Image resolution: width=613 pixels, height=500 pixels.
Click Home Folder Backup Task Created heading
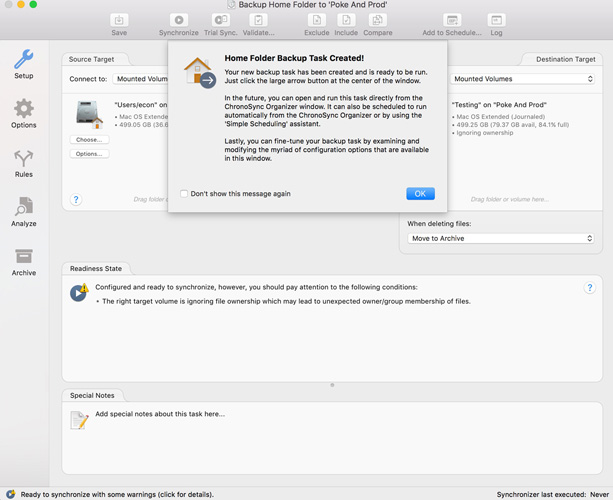tap(294, 58)
